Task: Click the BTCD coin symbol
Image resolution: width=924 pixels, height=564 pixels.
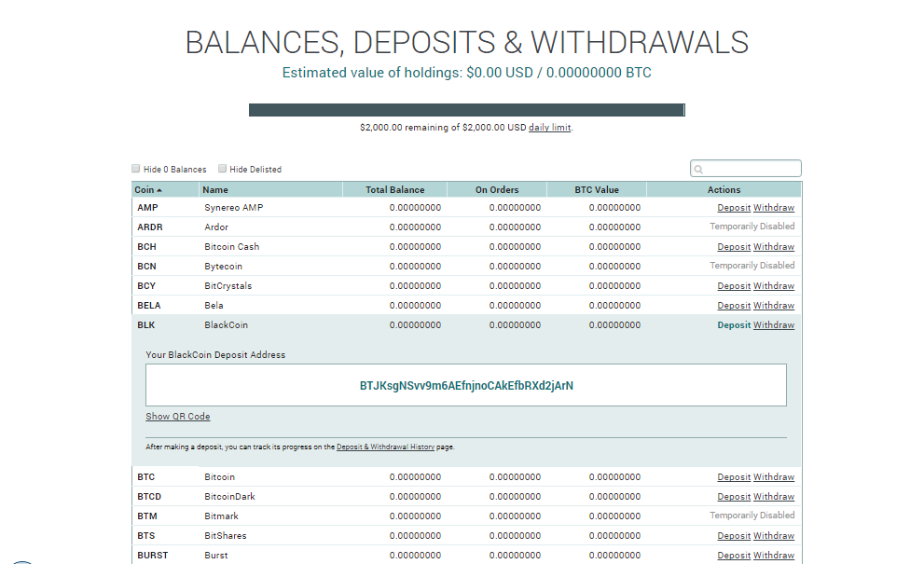Action: point(149,496)
